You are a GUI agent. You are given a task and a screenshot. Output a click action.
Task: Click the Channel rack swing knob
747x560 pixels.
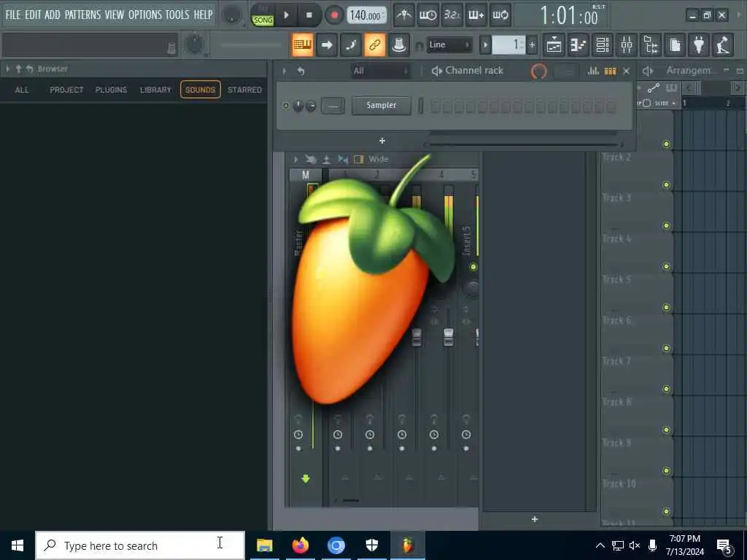(539, 71)
